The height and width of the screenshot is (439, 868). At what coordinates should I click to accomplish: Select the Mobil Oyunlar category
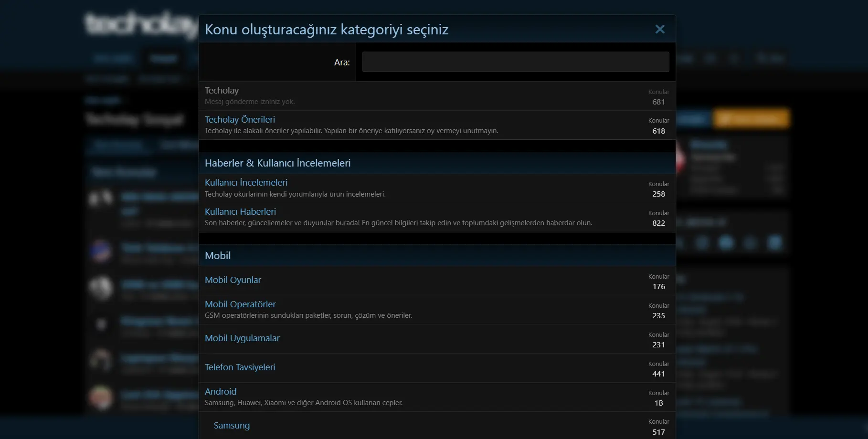(x=233, y=280)
